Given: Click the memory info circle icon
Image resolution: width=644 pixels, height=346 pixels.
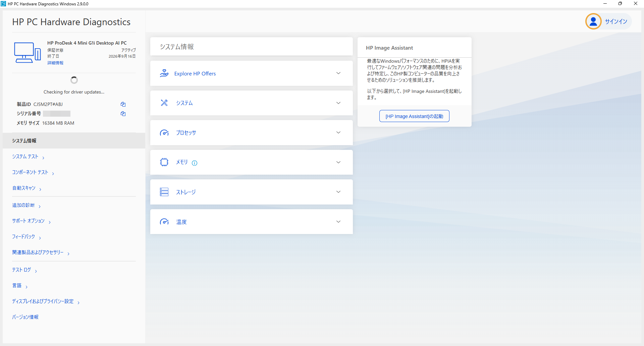Looking at the screenshot, I should [195, 163].
